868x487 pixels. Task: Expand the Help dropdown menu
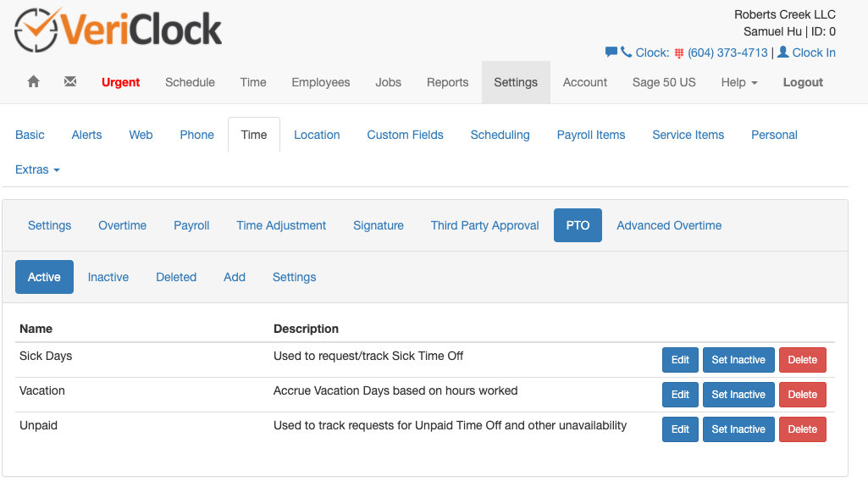739,82
